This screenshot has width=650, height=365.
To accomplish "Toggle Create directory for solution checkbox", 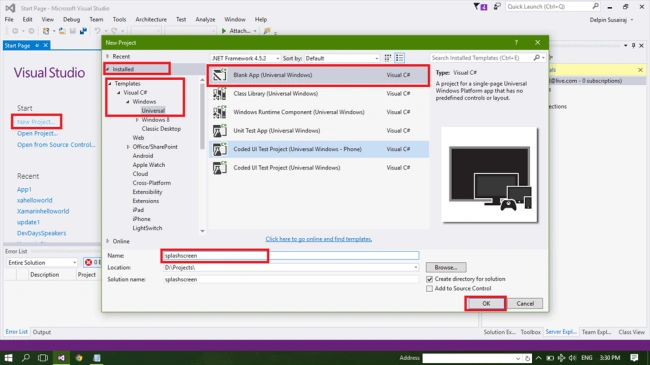I will click(429, 279).
